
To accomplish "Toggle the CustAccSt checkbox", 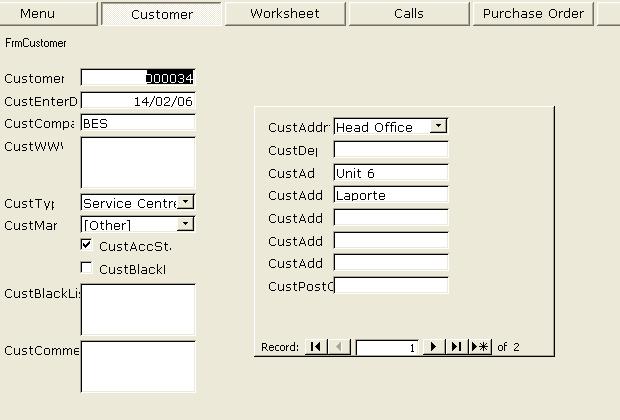I will [86, 245].
